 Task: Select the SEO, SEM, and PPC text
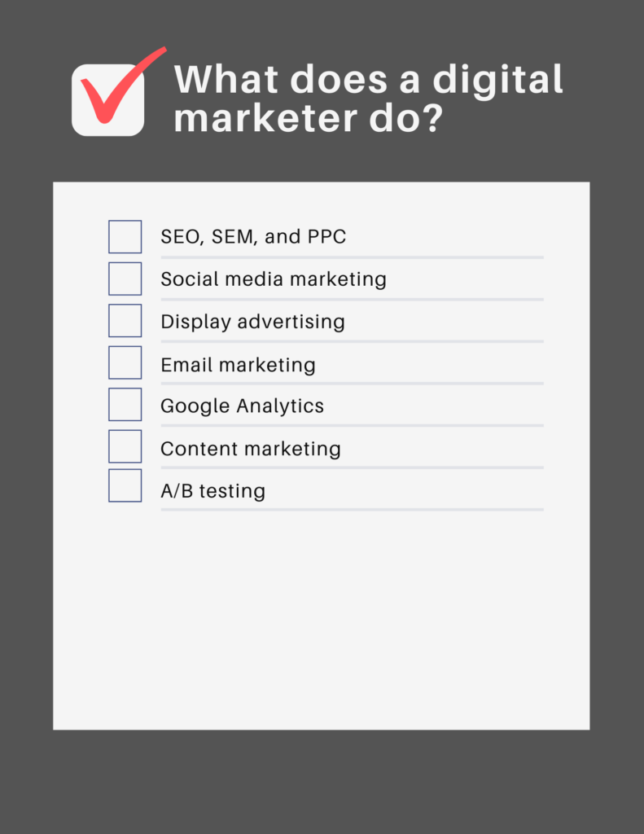[x=253, y=237]
